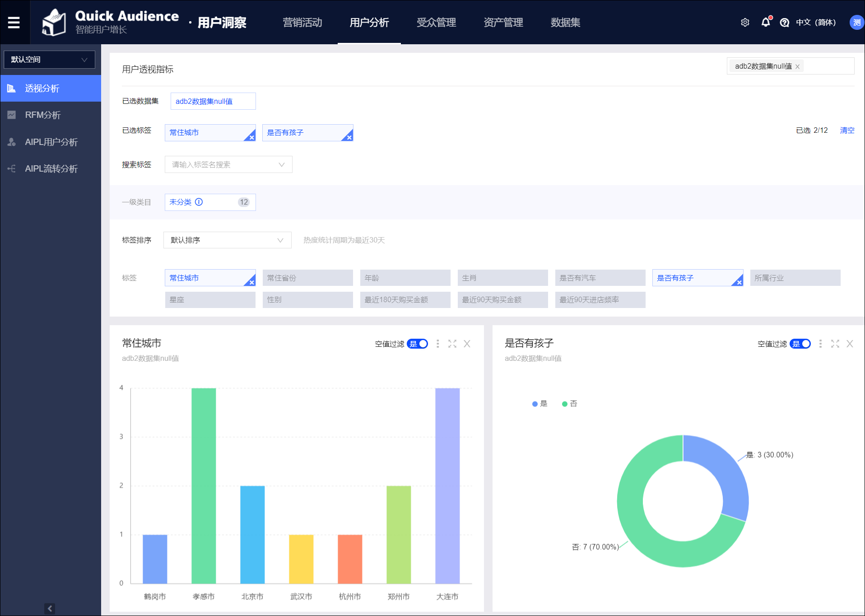Select the 是否有汽车 tag
Image resolution: width=865 pixels, height=616 pixels.
[600, 278]
